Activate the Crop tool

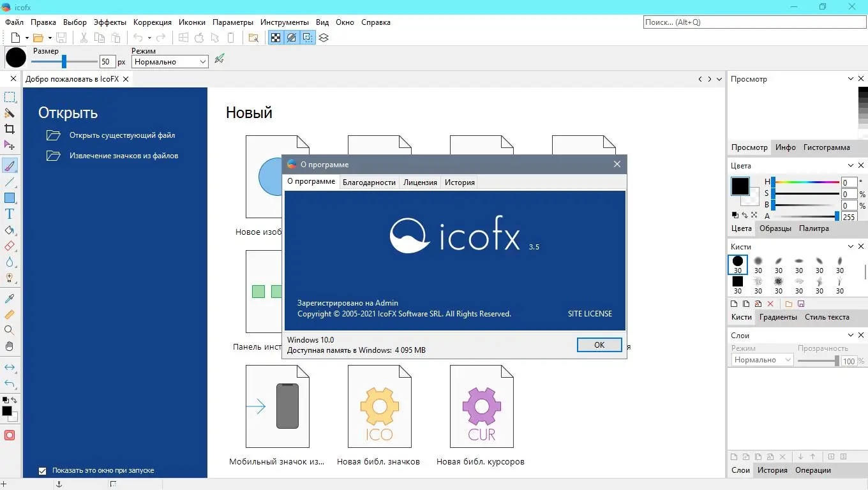coord(10,128)
